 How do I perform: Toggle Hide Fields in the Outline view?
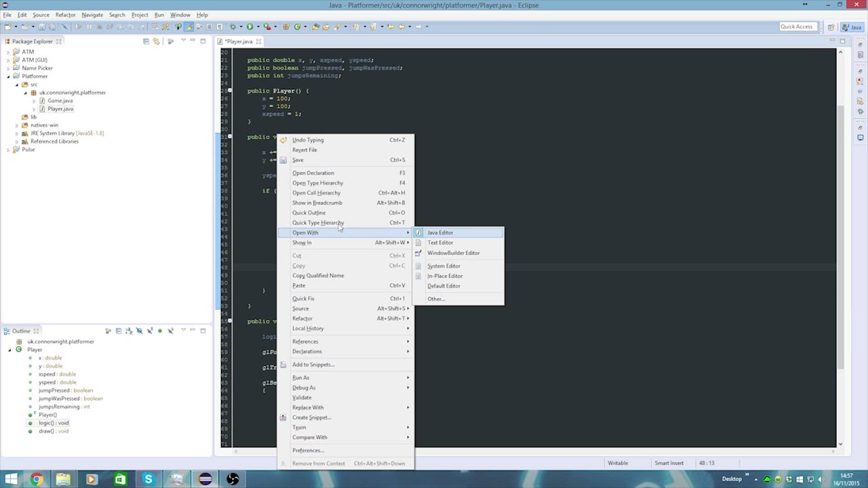pyautogui.click(x=139, y=331)
